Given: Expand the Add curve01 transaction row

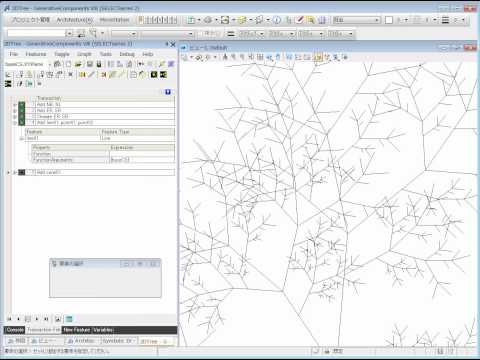Looking at the screenshot, I should point(15,172).
